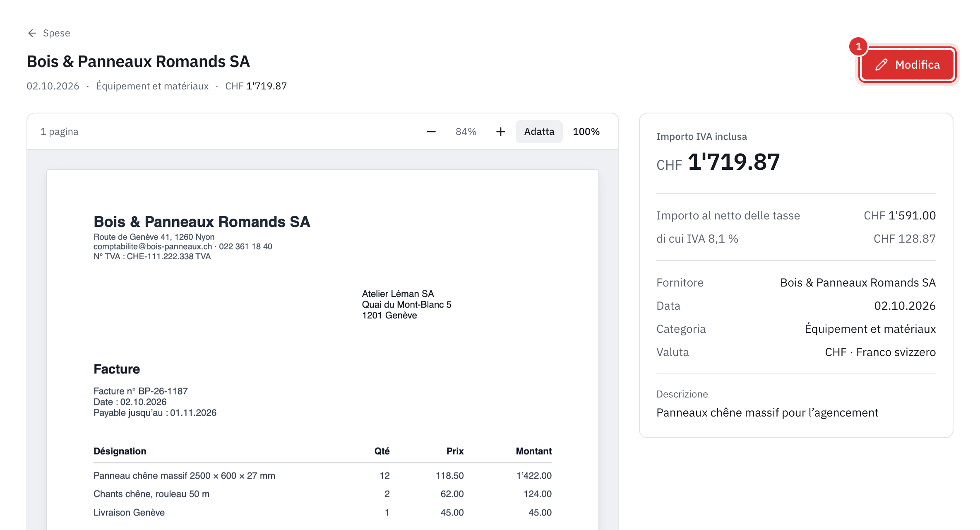Go back using the arrow next to Spese
This screenshot has height=530, width=980.
[32, 33]
